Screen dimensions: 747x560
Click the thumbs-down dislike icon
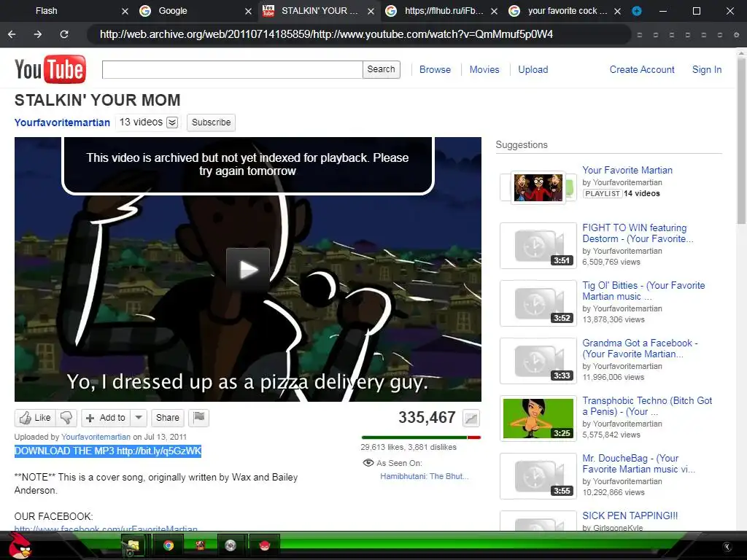pos(66,418)
